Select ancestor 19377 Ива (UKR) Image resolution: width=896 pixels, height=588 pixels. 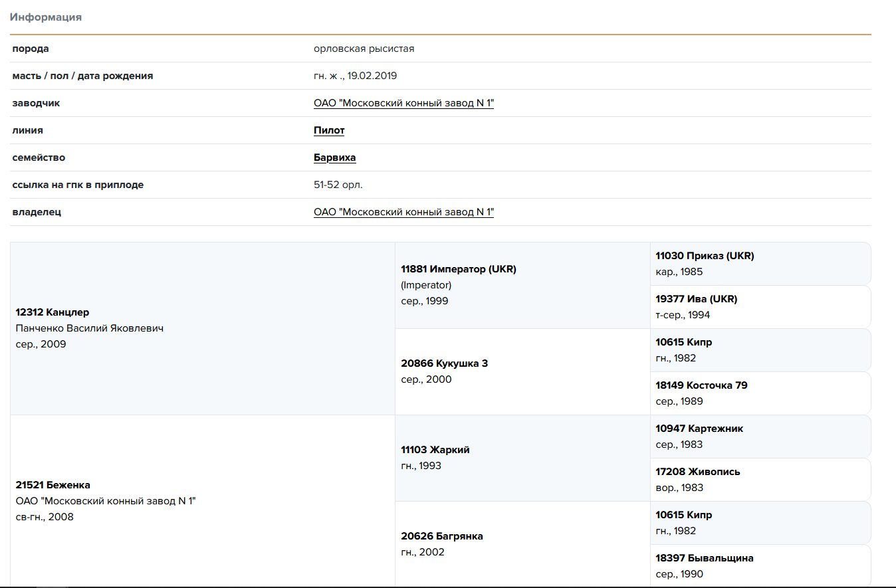click(696, 299)
